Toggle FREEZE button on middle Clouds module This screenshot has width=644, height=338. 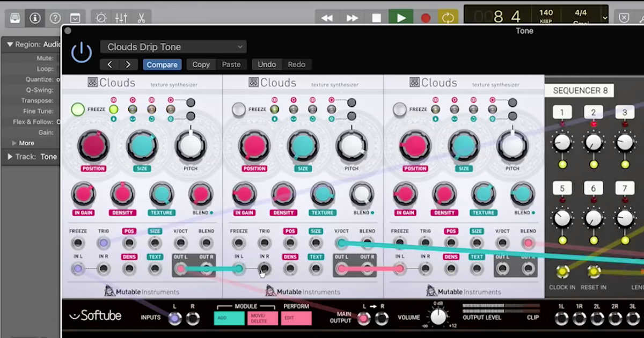[x=239, y=109]
